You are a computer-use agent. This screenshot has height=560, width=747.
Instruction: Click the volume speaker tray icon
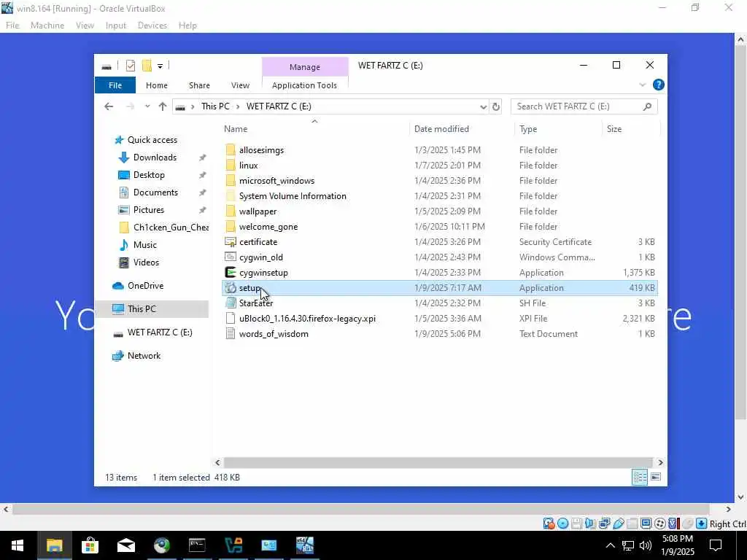646,545
